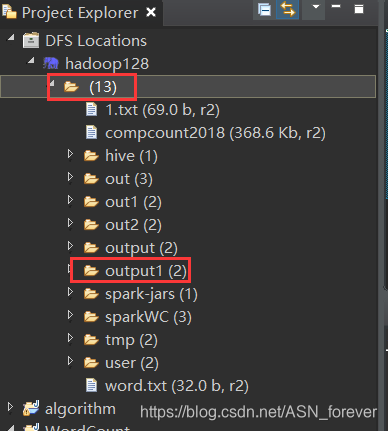
Task: Select output (2) entry
Action: coord(141,248)
